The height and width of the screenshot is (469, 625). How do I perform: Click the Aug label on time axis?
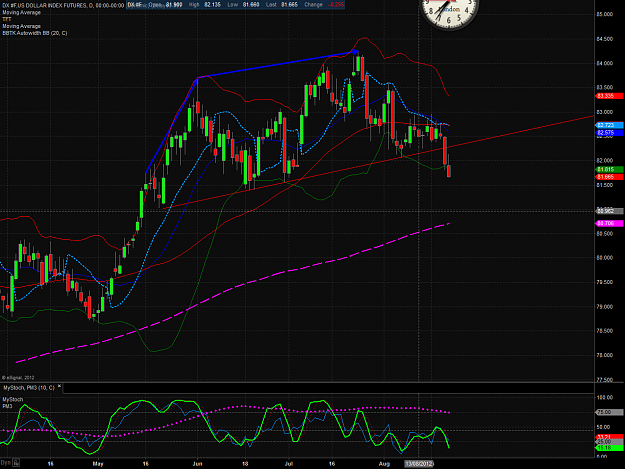point(384,464)
